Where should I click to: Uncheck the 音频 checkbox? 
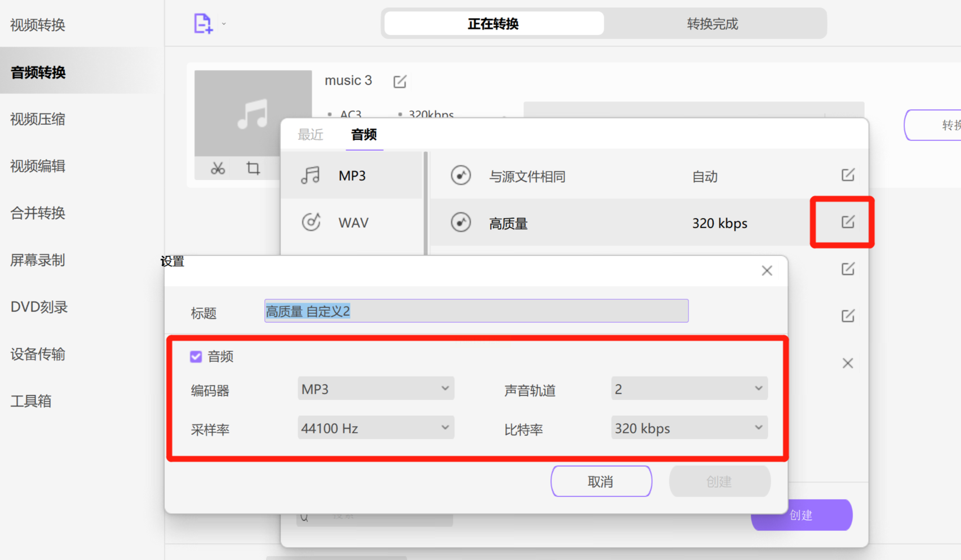click(196, 356)
